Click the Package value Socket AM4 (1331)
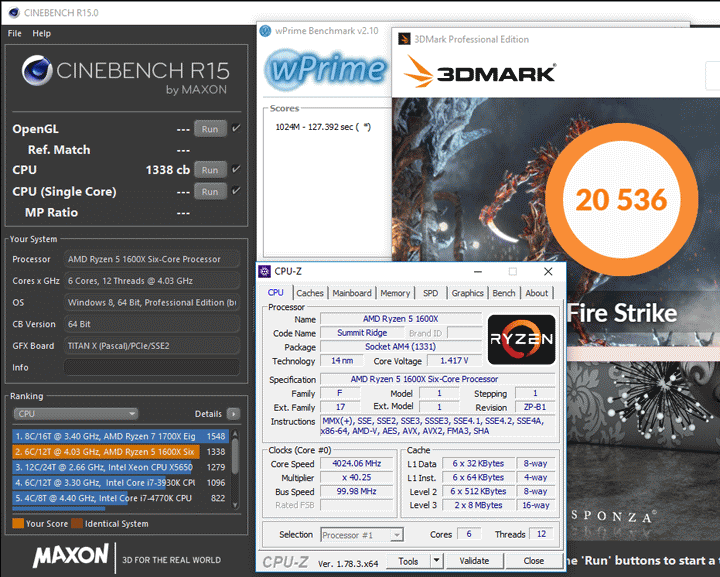Image resolution: width=720 pixels, height=577 pixels. (x=400, y=347)
